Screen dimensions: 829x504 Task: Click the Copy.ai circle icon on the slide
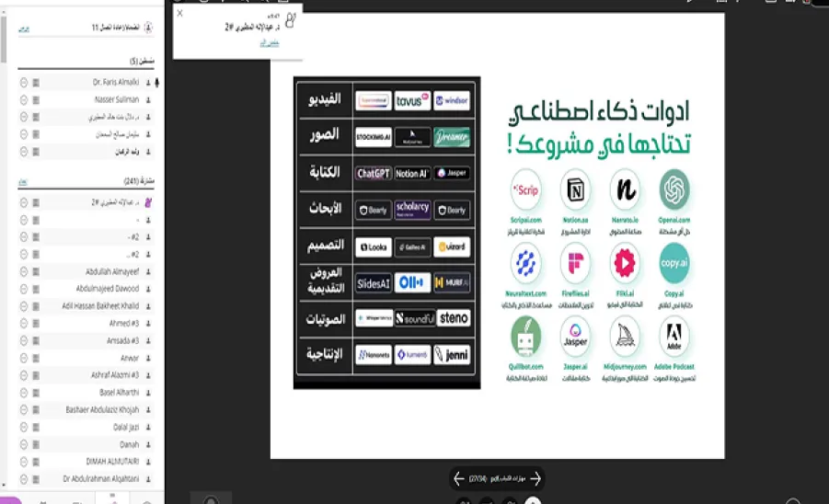point(674,263)
